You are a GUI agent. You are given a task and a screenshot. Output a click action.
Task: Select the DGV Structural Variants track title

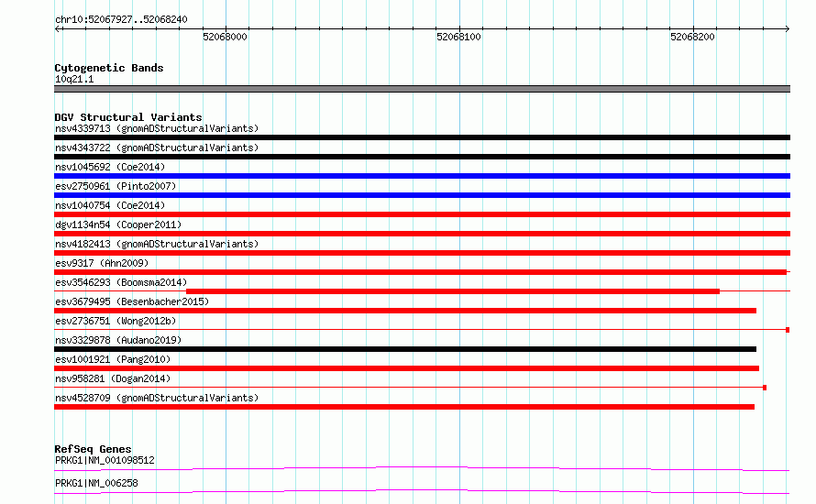tap(128, 117)
